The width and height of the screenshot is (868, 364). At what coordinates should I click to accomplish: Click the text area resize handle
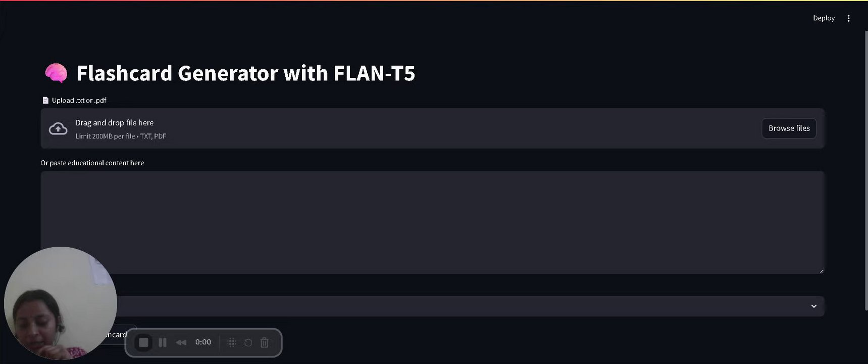click(822, 271)
